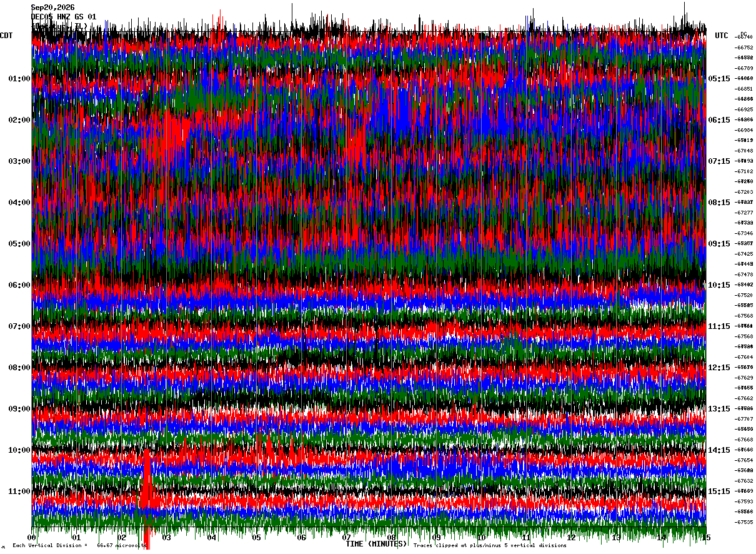Screen dimensions: 756x554
Task: Click the Sep20,2026 date header
Action: click(x=52, y=8)
